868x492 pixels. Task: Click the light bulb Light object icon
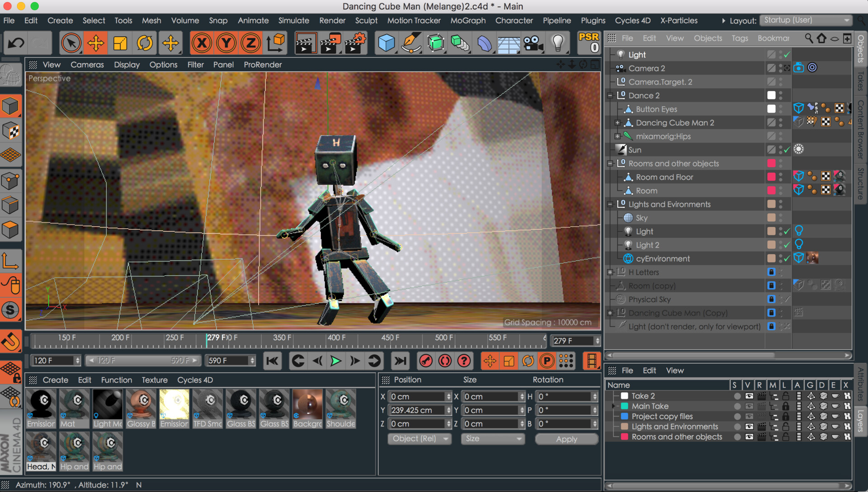(557, 43)
